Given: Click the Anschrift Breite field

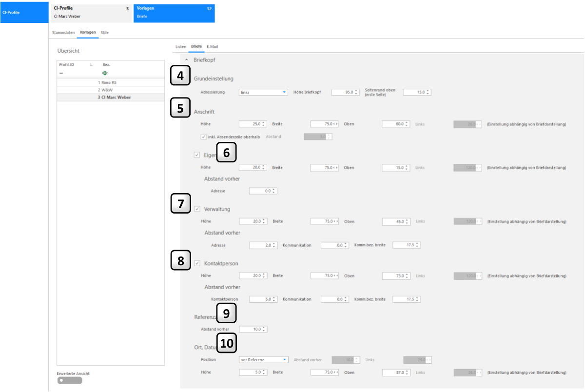Looking at the screenshot, I should [325, 124].
